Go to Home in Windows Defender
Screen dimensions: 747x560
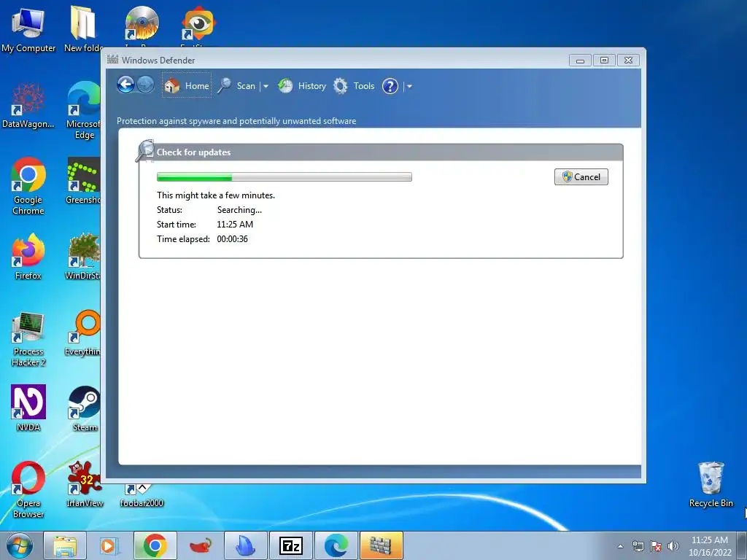(x=187, y=86)
